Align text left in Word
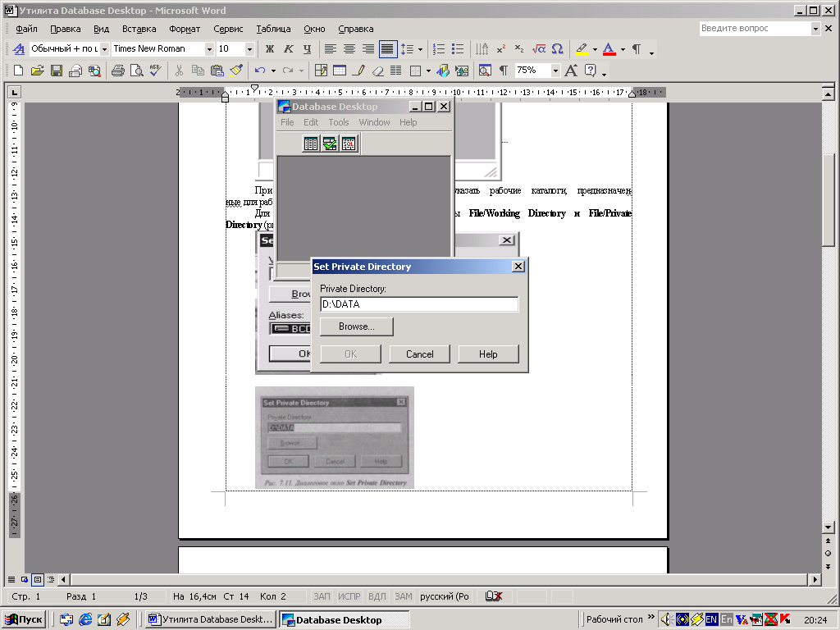The height and width of the screenshot is (630, 840). [331, 48]
